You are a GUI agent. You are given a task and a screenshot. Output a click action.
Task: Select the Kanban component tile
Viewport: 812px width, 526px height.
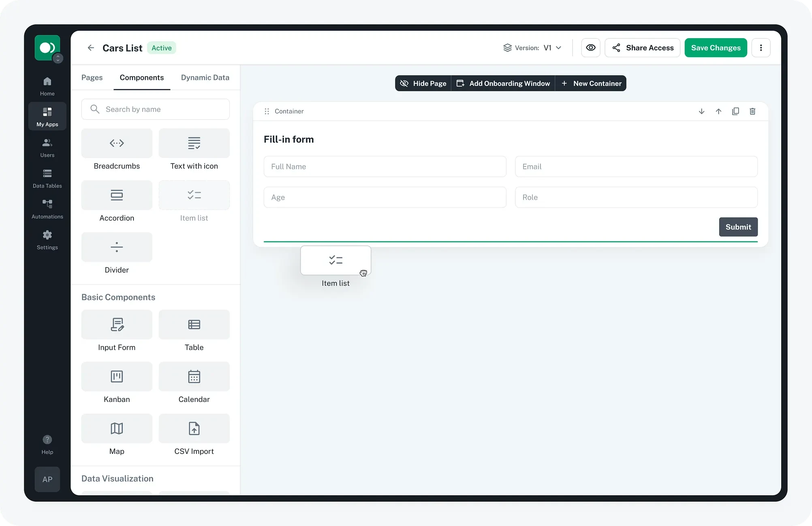(117, 376)
